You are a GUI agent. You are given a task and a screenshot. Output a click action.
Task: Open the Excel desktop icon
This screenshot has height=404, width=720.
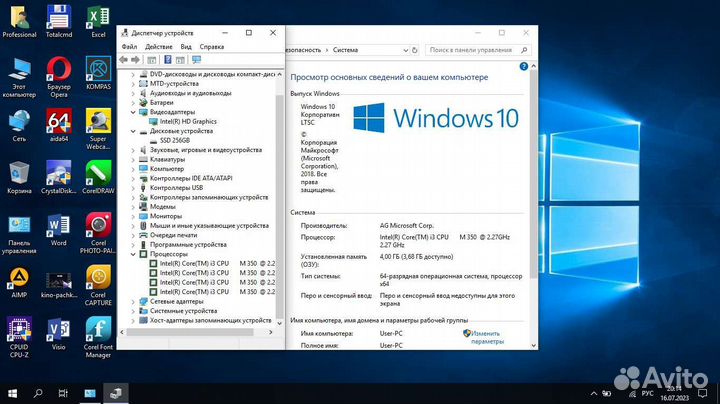coord(98,21)
